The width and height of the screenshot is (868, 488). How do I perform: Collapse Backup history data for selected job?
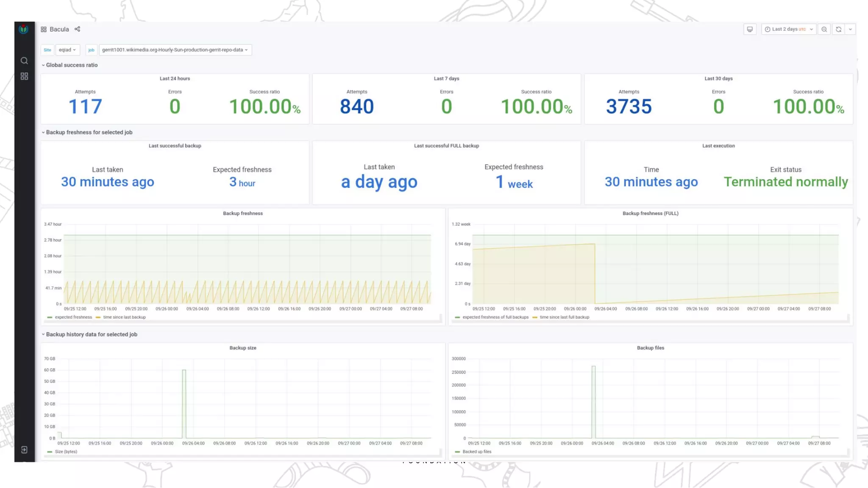point(91,335)
